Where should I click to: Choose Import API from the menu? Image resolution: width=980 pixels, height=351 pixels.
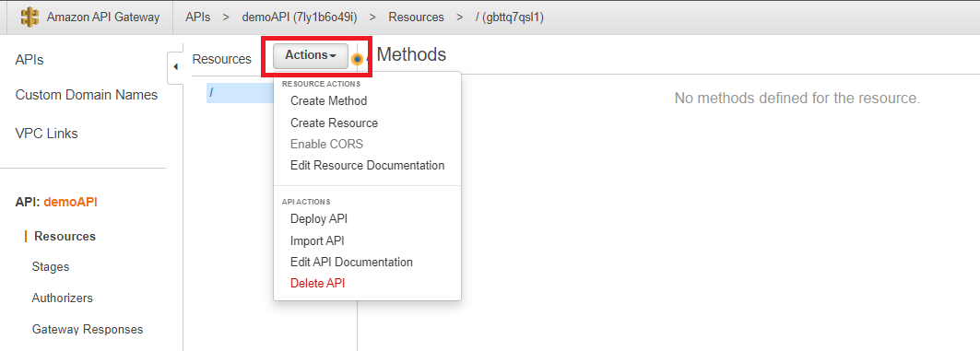coord(317,241)
